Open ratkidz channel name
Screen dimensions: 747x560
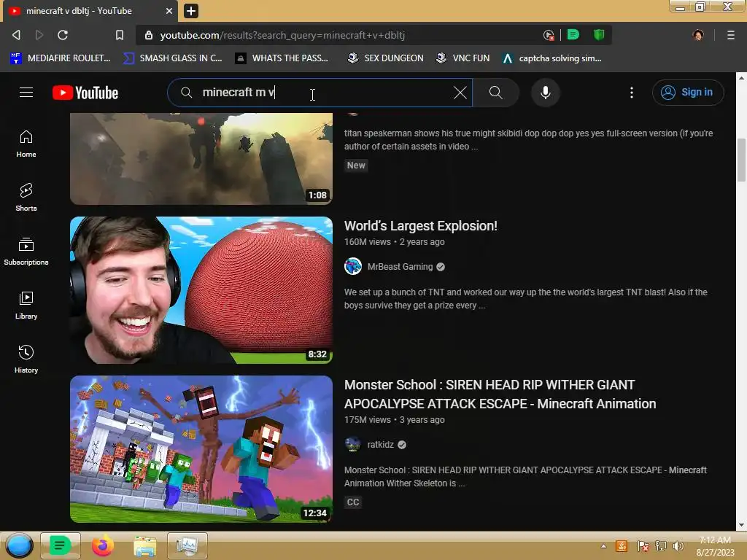(380, 445)
